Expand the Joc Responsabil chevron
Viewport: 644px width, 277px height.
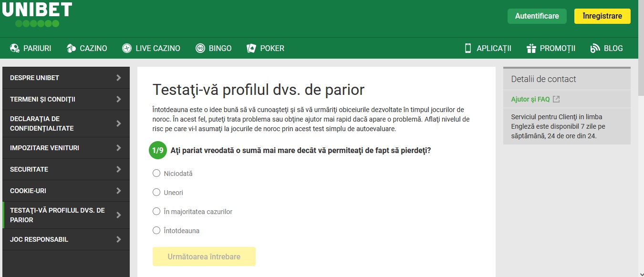point(119,239)
